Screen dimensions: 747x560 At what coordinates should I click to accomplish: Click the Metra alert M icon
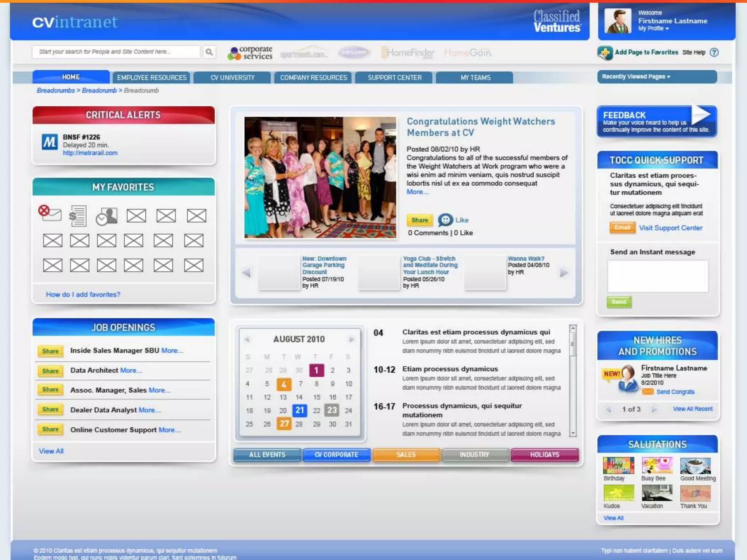pyautogui.click(x=49, y=142)
